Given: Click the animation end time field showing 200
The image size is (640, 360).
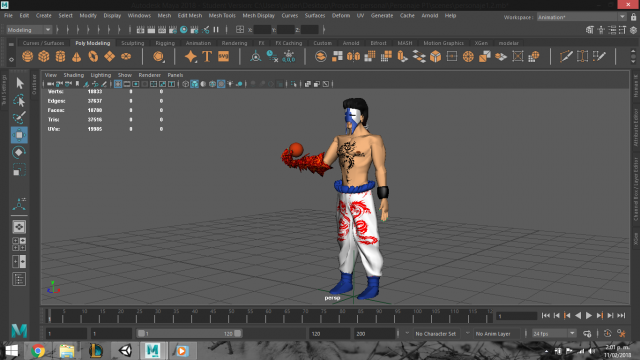Looking at the screenshot, I should (x=375, y=333).
